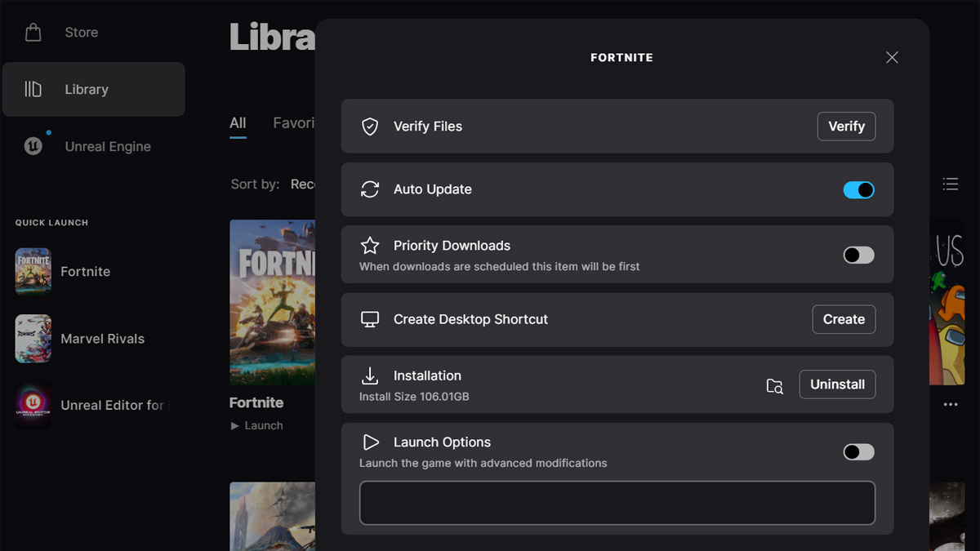
Task: Click the Fortnite title under its cover
Action: [256, 402]
